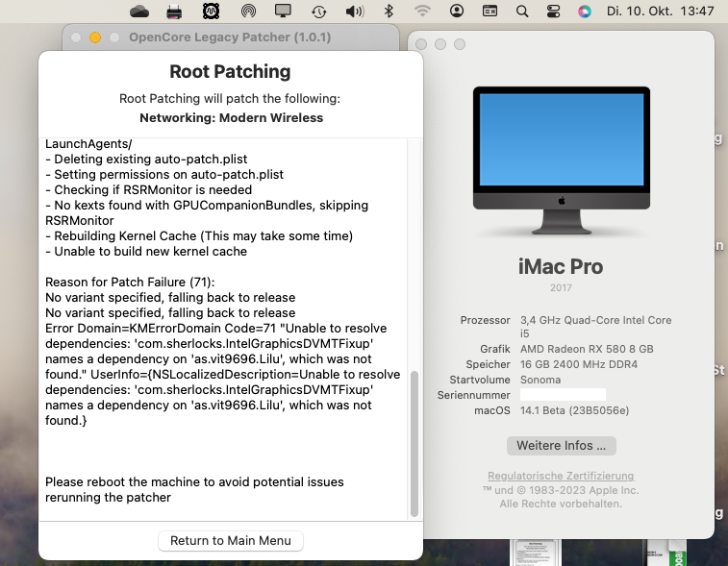Click 'Setting permissions on auto-patch.plist' line

coord(164,175)
